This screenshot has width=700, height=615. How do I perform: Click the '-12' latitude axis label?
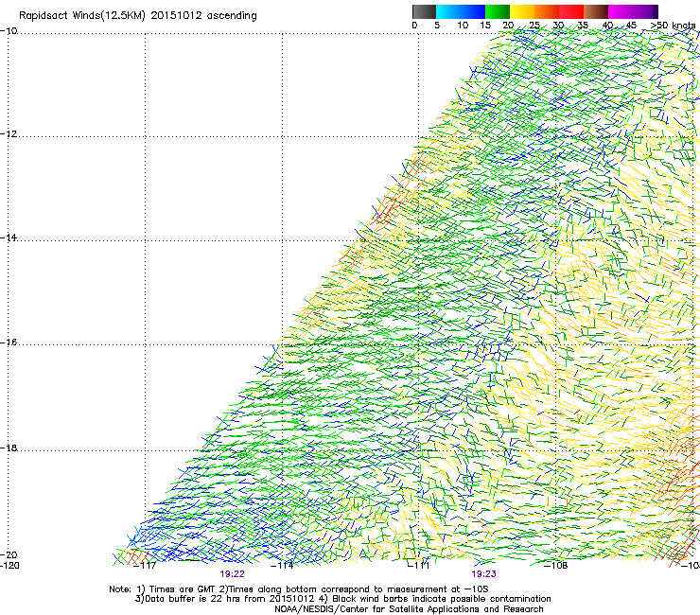pyautogui.click(x=9, y=134)
